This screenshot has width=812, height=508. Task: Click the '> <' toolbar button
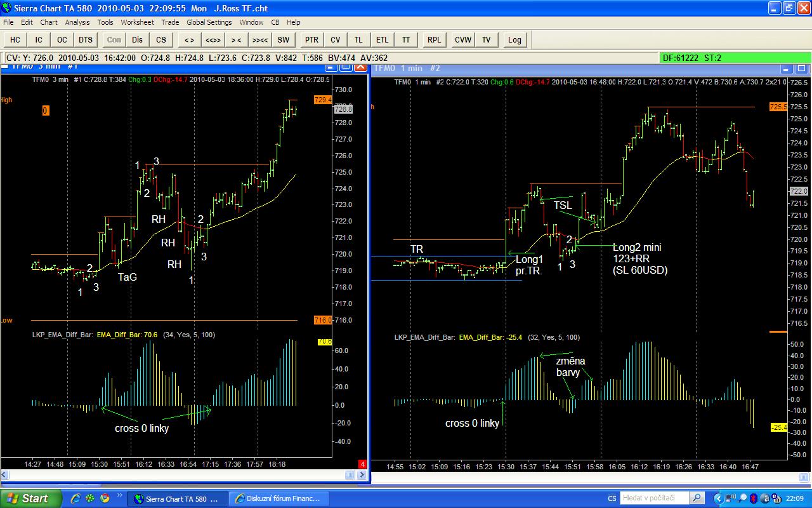(236, 39)
